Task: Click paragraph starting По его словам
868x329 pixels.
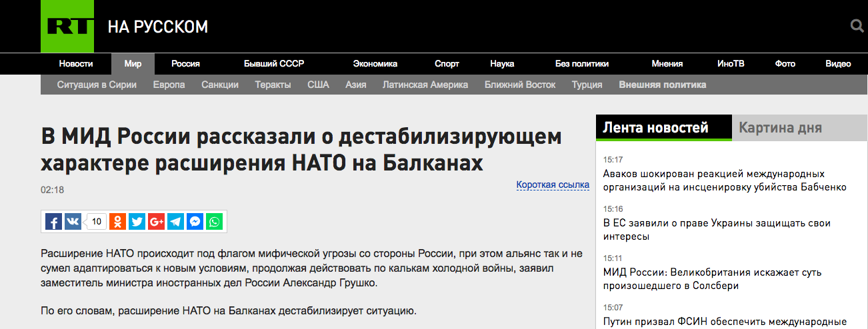Action: click(x=229, y=310)
